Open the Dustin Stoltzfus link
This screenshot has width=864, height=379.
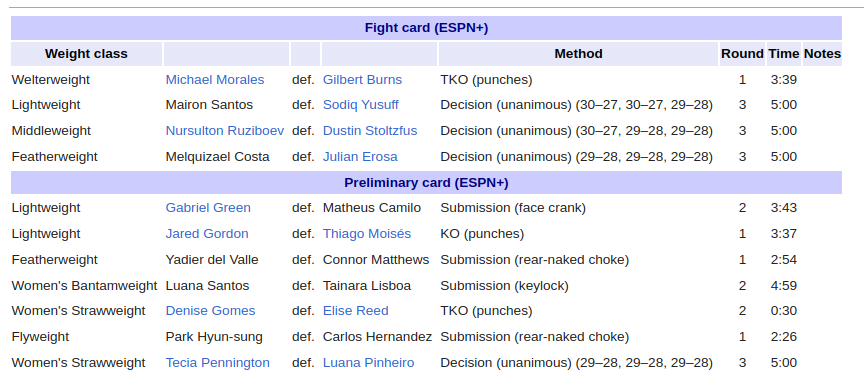pos(370,131)
